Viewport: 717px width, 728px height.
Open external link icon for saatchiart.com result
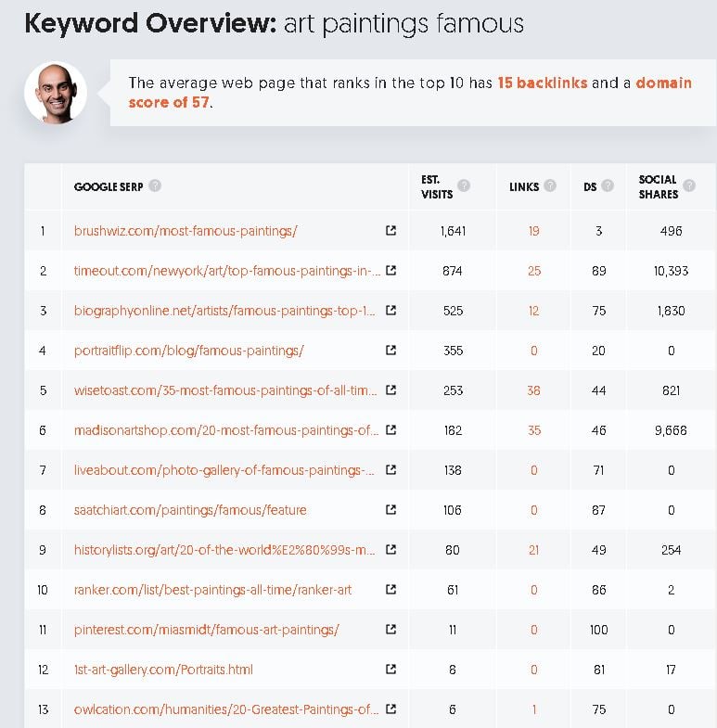(x=391, y=510)
